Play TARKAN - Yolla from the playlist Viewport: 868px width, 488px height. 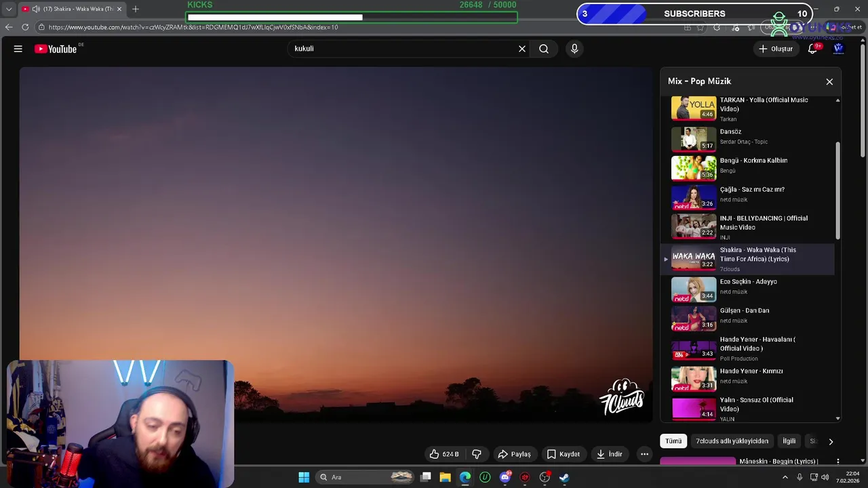point(747,108)
